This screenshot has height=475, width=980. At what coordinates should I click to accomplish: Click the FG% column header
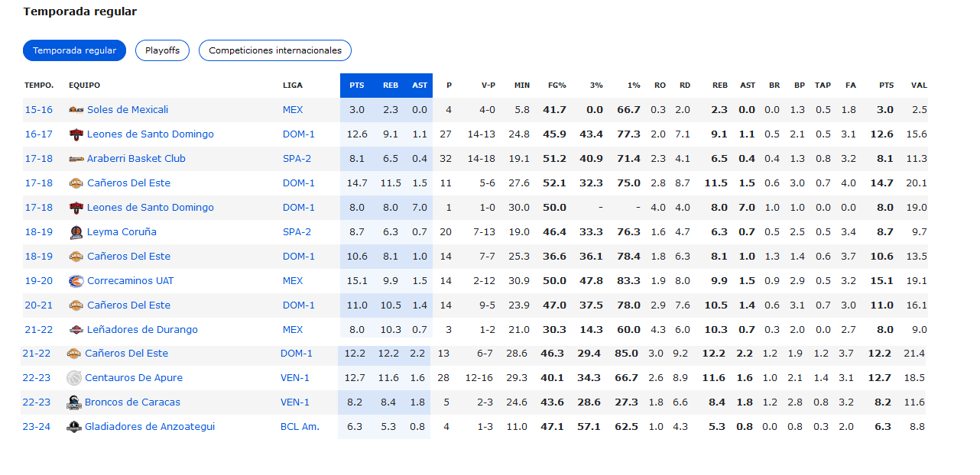pyautogui.click(x=557, y=86)
